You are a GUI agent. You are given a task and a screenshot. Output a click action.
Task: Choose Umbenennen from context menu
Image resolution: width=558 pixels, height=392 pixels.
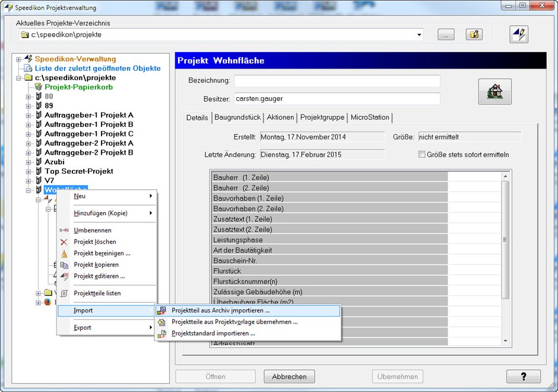(106, 230)
